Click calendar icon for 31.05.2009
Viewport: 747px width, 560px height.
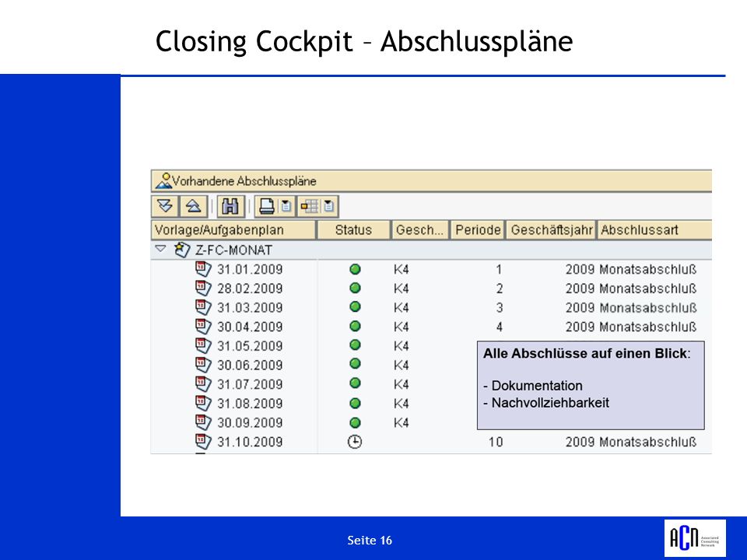(203, 345)
